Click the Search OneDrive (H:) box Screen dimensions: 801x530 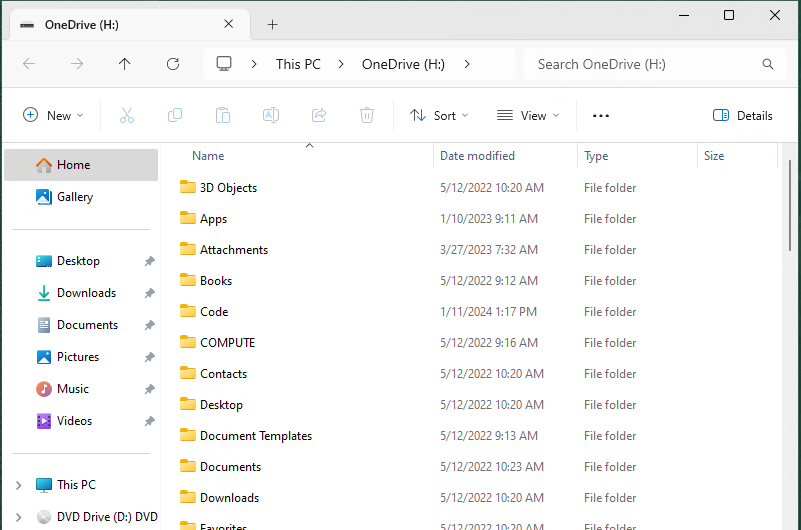pyautogui.click(x=645, y=64)
